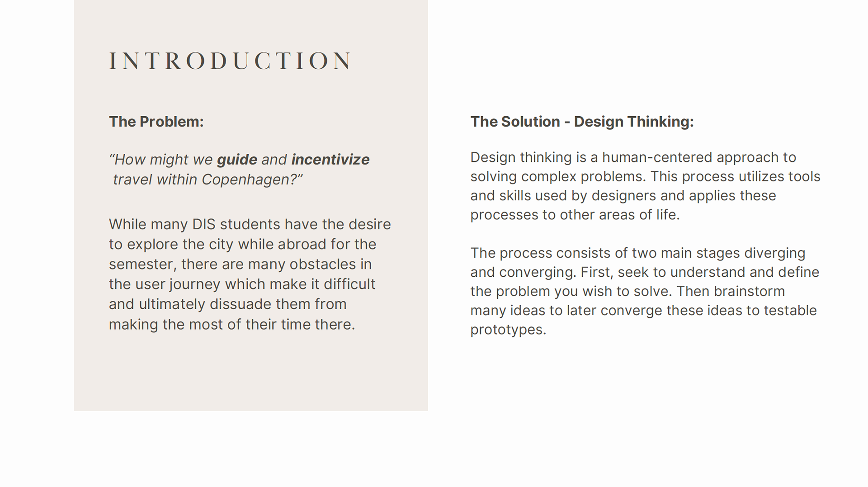Click the word "semester," in the problem paragraph

point(142,264)
